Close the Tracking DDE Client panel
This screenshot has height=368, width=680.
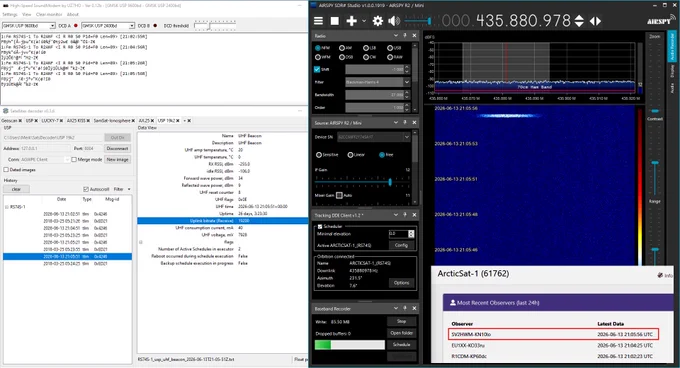tap(414, 215)
